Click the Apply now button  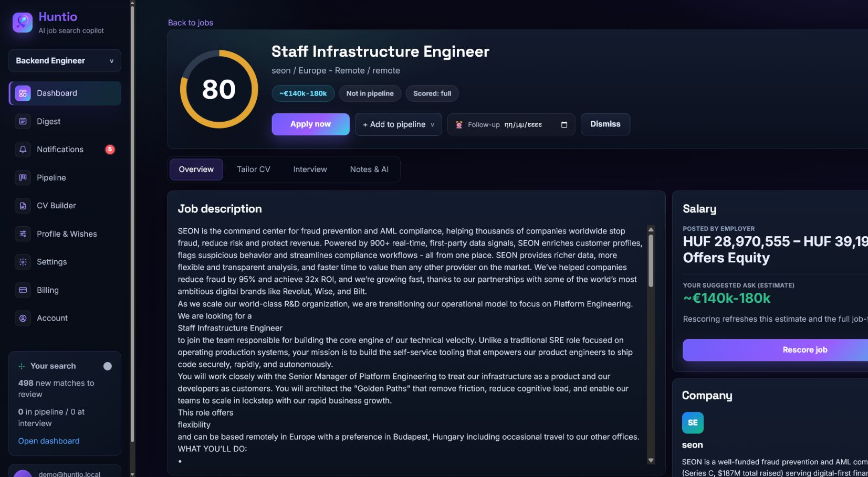tap(310, 124)
